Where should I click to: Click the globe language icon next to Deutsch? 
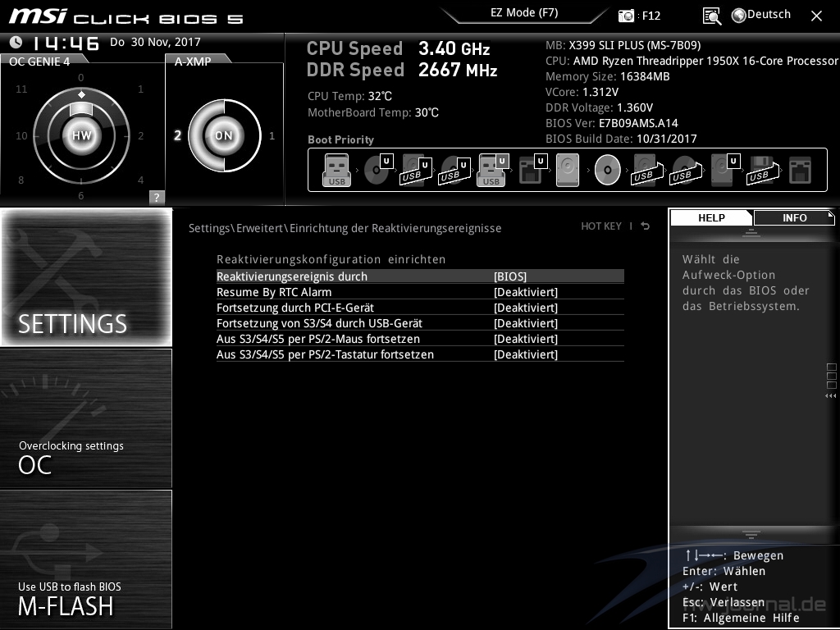tap(738, 15)
